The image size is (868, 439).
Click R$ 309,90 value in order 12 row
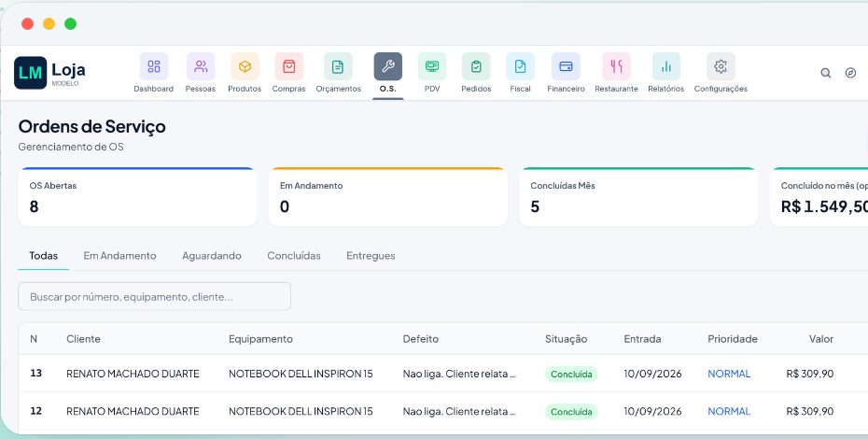click(x=810, y=411)
